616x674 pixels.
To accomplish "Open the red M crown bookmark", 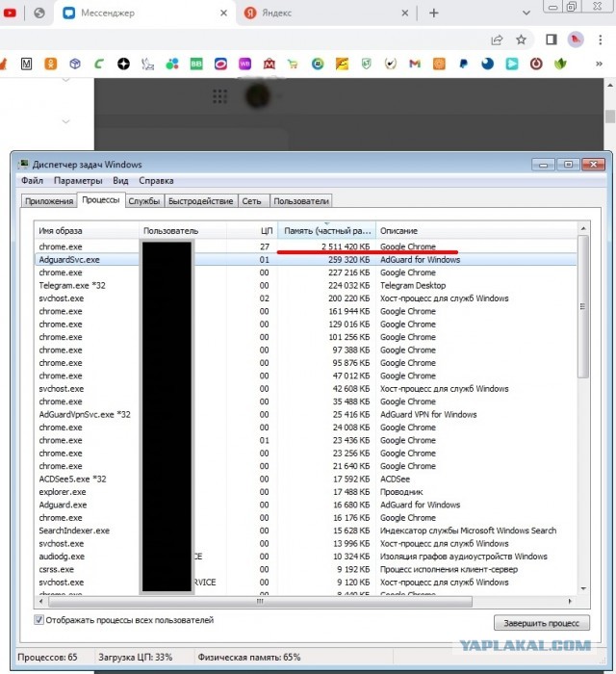I will [269, 65].
